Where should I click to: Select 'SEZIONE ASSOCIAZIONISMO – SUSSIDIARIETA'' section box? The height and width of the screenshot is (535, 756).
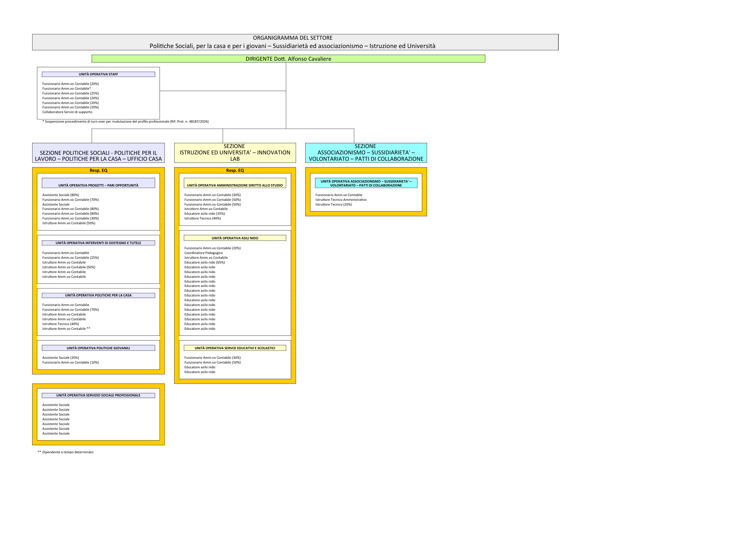(x=366, y=153)
